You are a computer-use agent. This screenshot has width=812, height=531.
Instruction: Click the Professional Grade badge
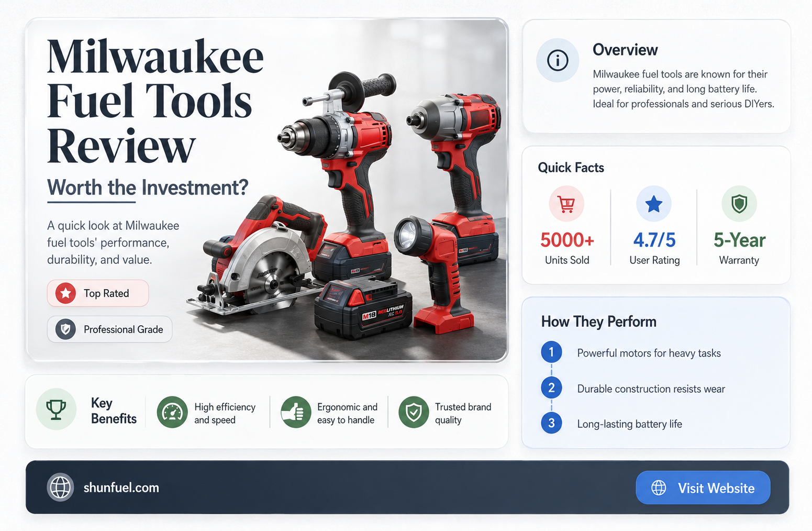[109, 329]
